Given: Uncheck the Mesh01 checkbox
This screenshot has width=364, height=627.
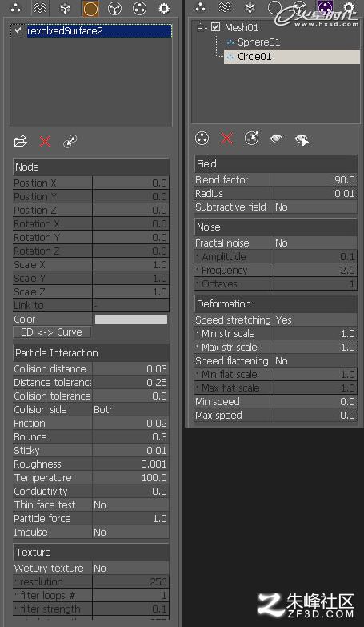Looking at the screenshot, I should pyautogui.click(x=216, y=27).
